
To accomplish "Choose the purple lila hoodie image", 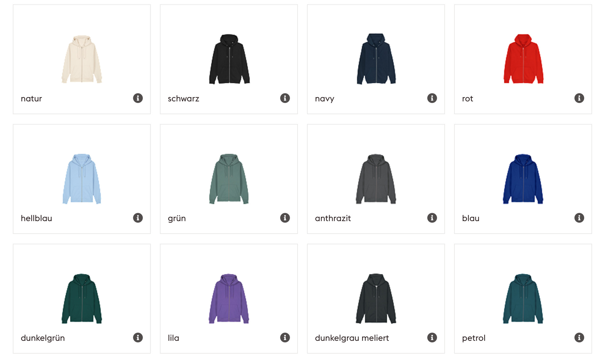I will [229, 299].
